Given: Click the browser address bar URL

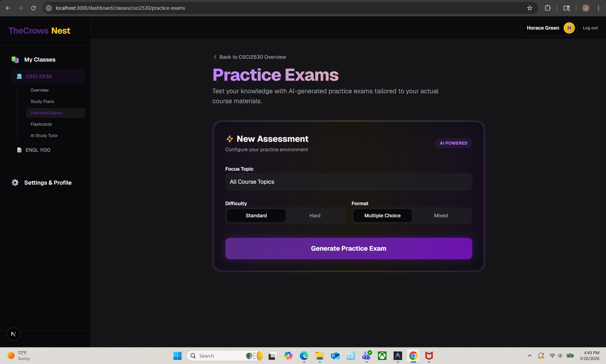Looking at the screenshot, I should pyautogui.click(x=120, y=8).
